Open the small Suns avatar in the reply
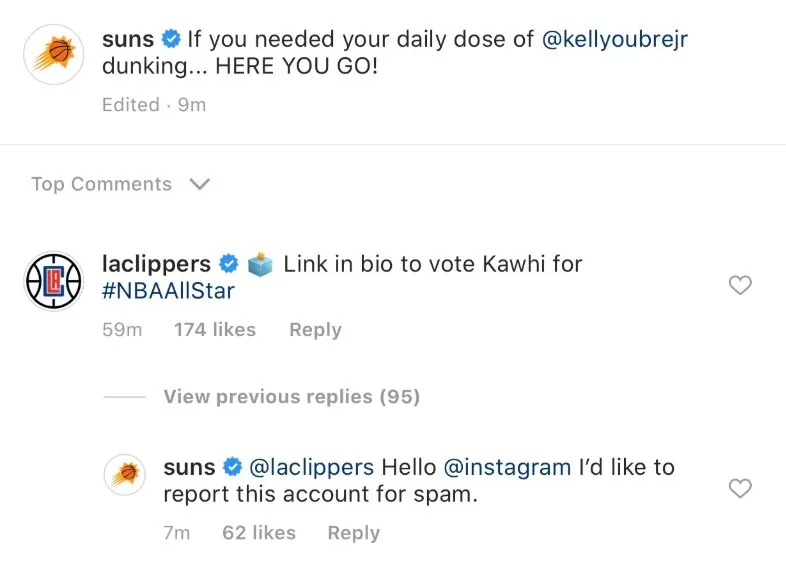Viewport: 786px width, 566px height. 125,475
